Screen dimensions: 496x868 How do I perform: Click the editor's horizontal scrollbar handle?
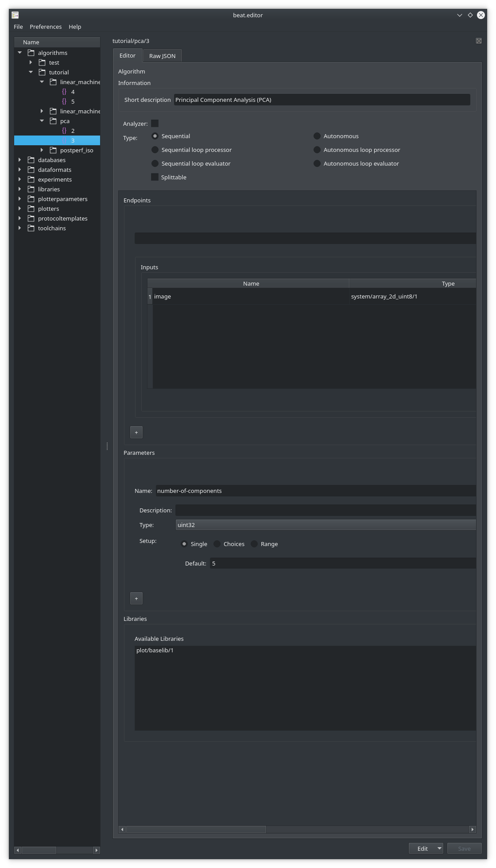tap(196, 829)
